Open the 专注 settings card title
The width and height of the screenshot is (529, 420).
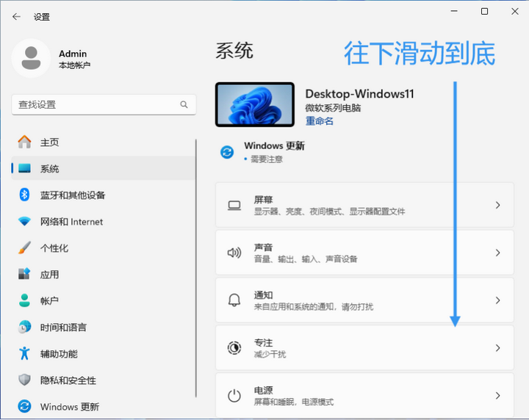263,342
